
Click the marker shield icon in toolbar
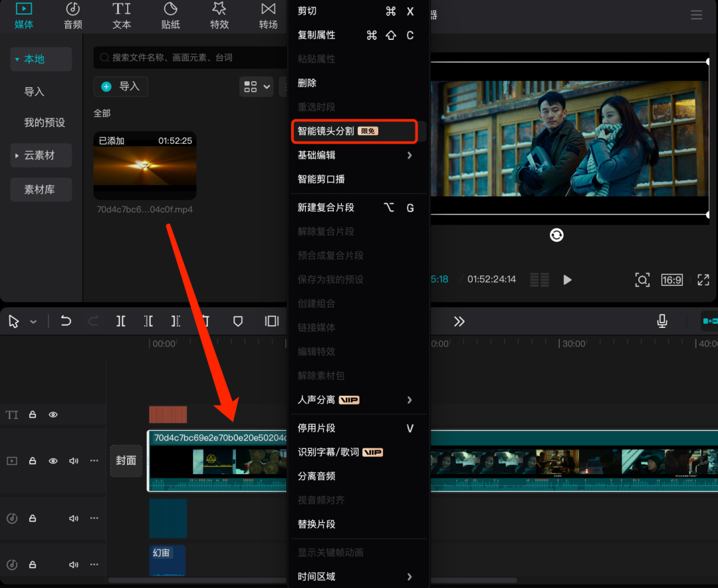point(237,321)
